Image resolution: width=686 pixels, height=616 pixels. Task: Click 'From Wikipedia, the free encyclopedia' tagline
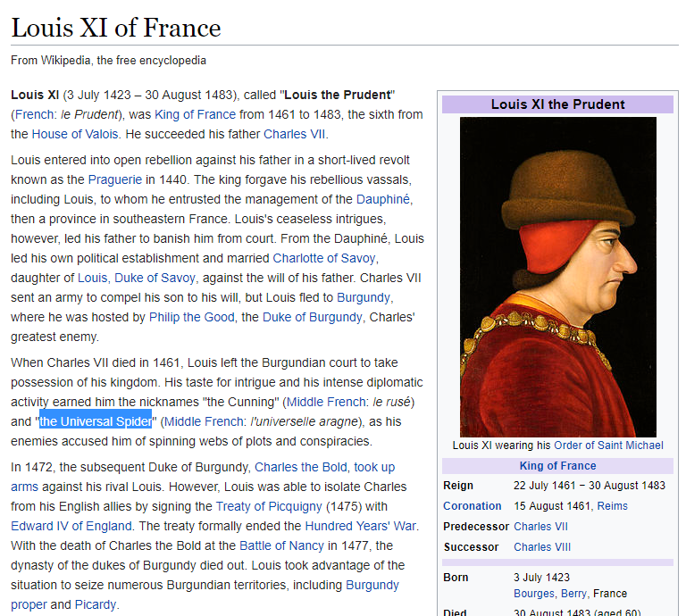[108, 61]
